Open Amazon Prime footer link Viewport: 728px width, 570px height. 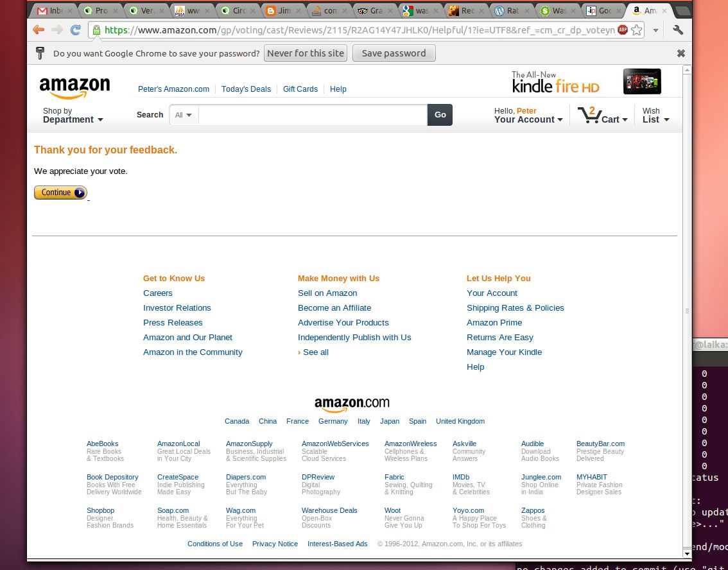pos(494,323)
